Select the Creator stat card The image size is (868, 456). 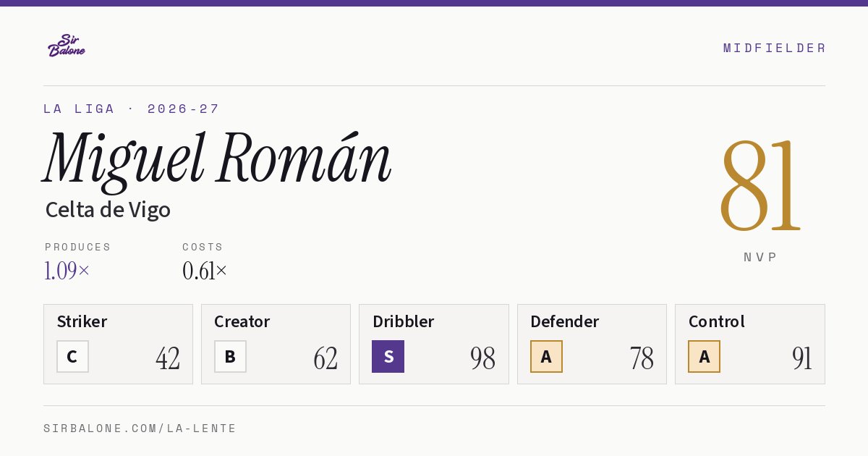[x=276, y=344]
